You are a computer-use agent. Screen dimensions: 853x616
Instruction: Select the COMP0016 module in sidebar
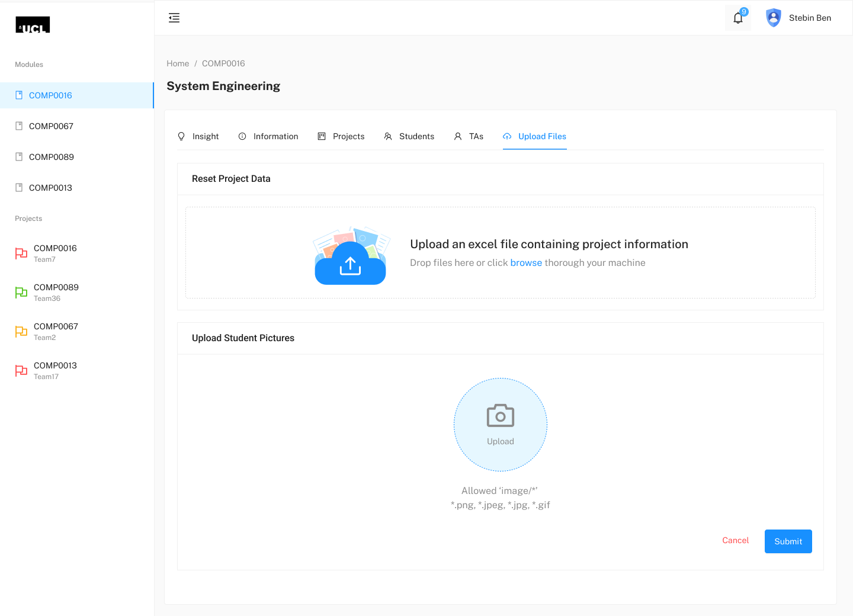point(77,95)
